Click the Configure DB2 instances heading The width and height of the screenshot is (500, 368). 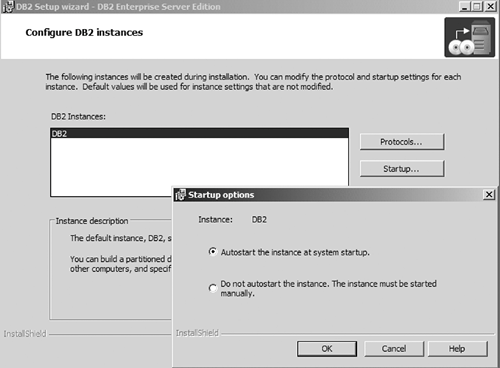point(84,33)
